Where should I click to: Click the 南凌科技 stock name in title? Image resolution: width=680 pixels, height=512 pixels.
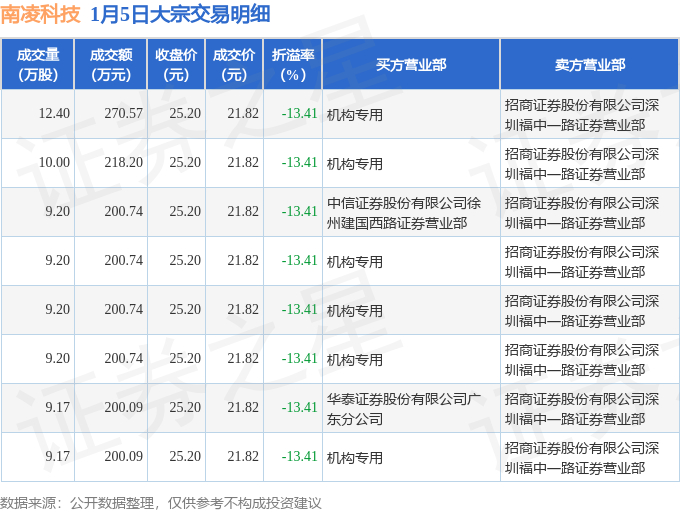point(41,14)
